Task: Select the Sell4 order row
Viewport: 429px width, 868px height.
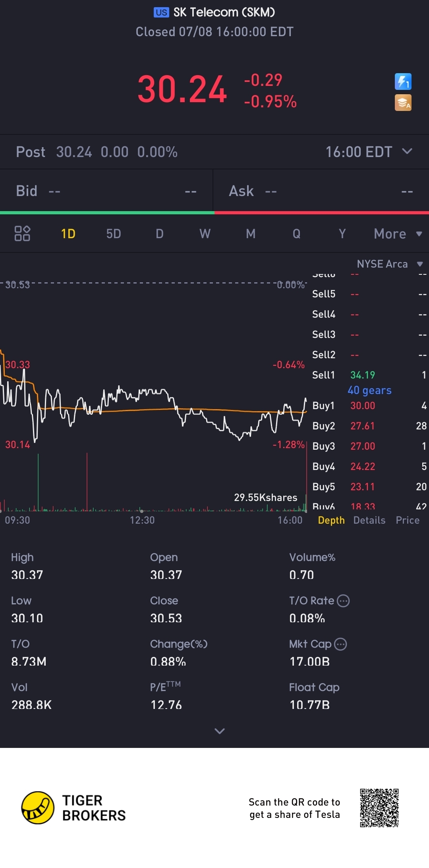Action: pos(369,314)
